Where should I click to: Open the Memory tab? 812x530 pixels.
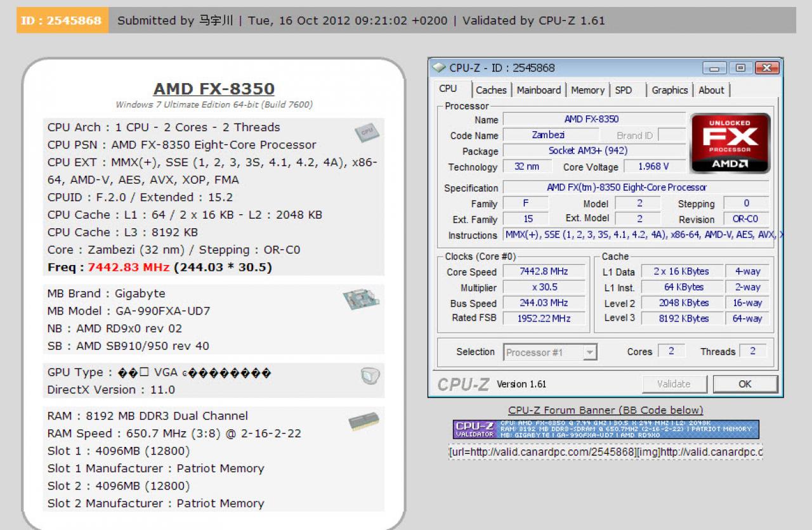(587, 90)
